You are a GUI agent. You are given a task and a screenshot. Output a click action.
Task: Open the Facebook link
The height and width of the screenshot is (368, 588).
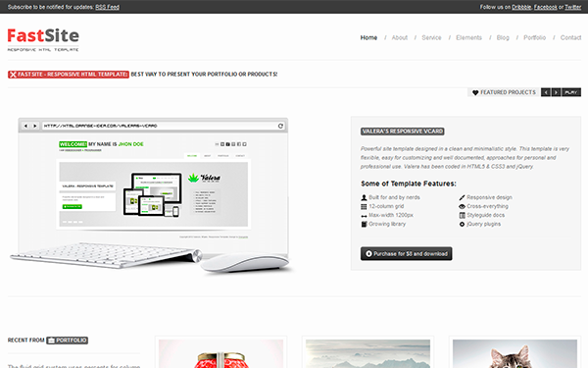click(545, 7)
